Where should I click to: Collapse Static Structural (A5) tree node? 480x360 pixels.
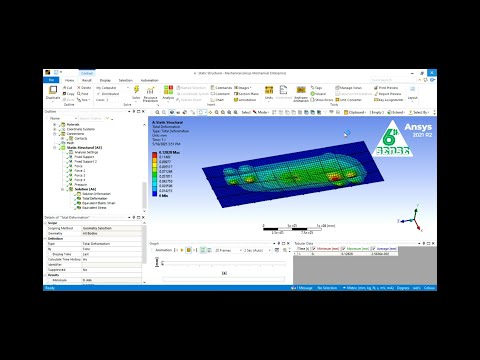[55, 147]
